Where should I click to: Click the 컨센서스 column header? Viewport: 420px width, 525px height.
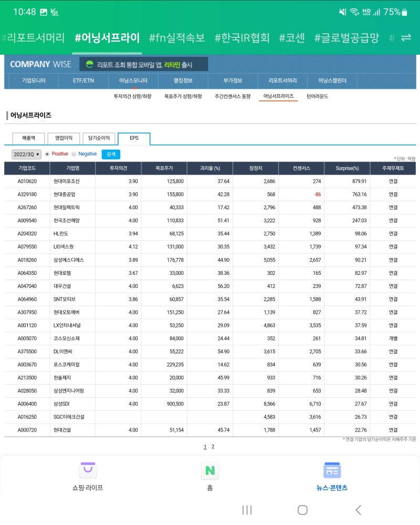302,168
